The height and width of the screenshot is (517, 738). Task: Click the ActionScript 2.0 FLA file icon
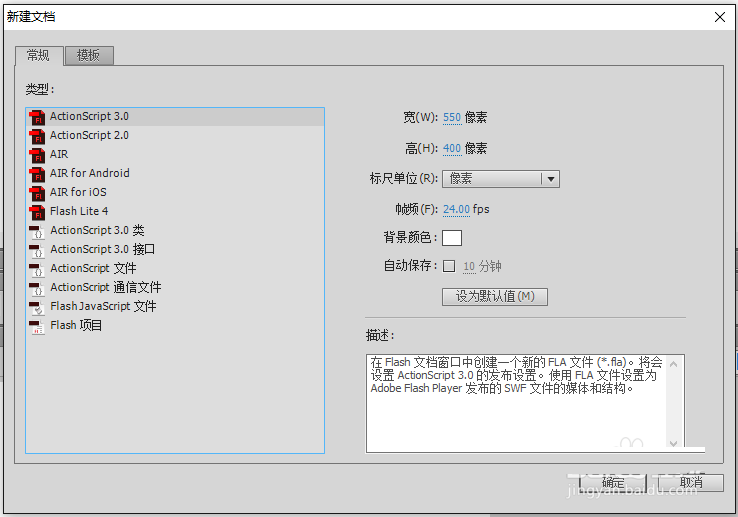(37, 136)
